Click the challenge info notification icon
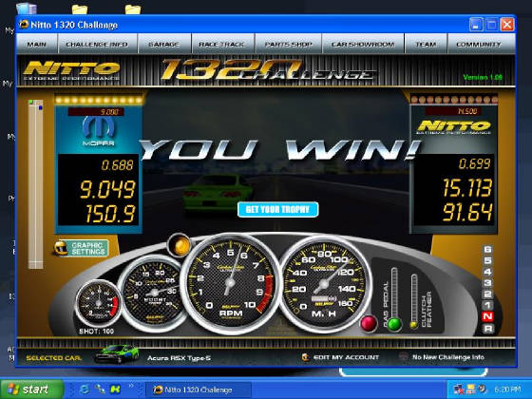 click(x=404, y=357)
